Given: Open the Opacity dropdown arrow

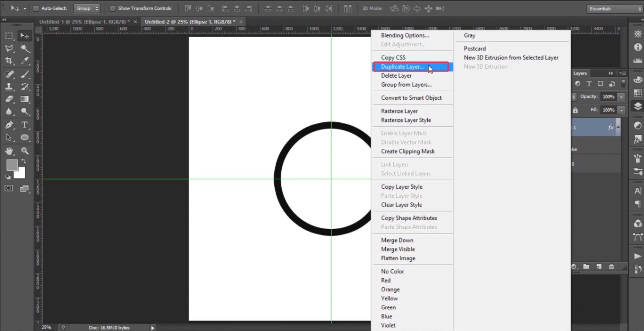Looking at the screenshot, I should [621, 97].
